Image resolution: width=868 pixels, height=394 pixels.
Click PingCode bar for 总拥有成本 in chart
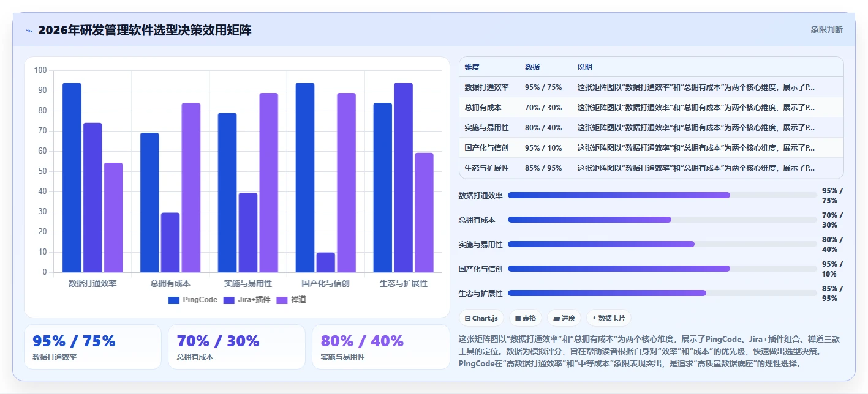149,203
